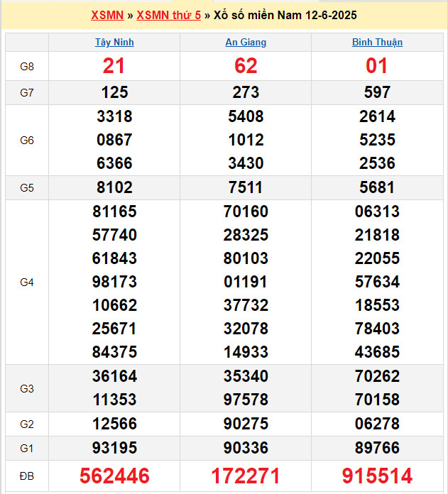The image size is (448, 494).
Task: Click Tây Ninh G7 value 125
Action: coord(115,92)
